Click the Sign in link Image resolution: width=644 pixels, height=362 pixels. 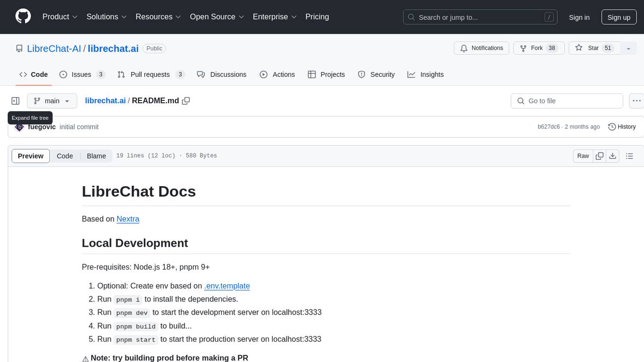click(x=579, y=17)
